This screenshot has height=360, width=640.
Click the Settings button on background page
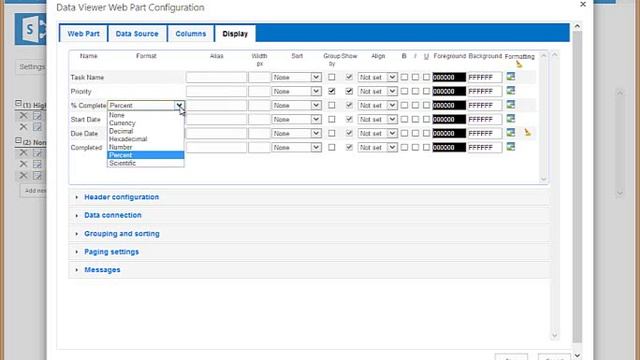coord(32,67)
